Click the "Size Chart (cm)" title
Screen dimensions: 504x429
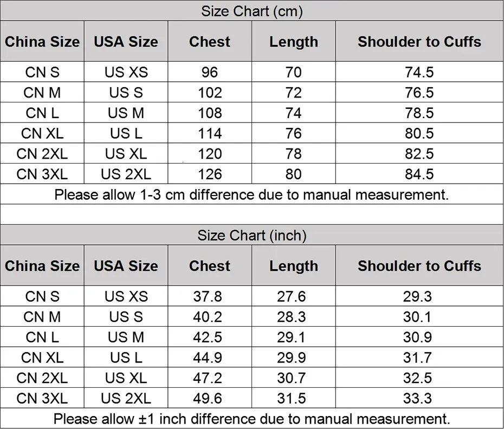click(x=252, y=11)
